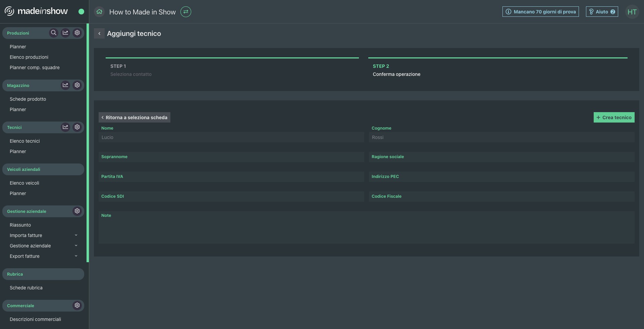Open the Magazzino statistics chart icon
This screenshot has width=644, height=329.
tap(65, 85)
